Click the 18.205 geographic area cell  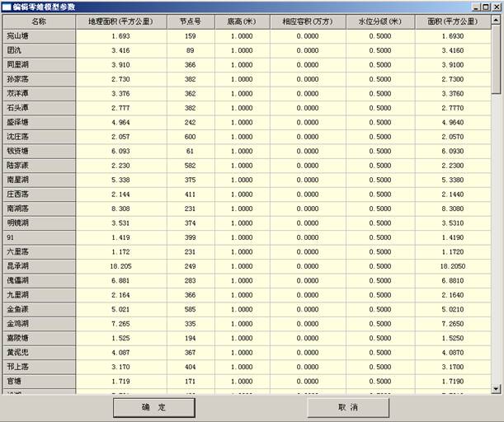119,266
